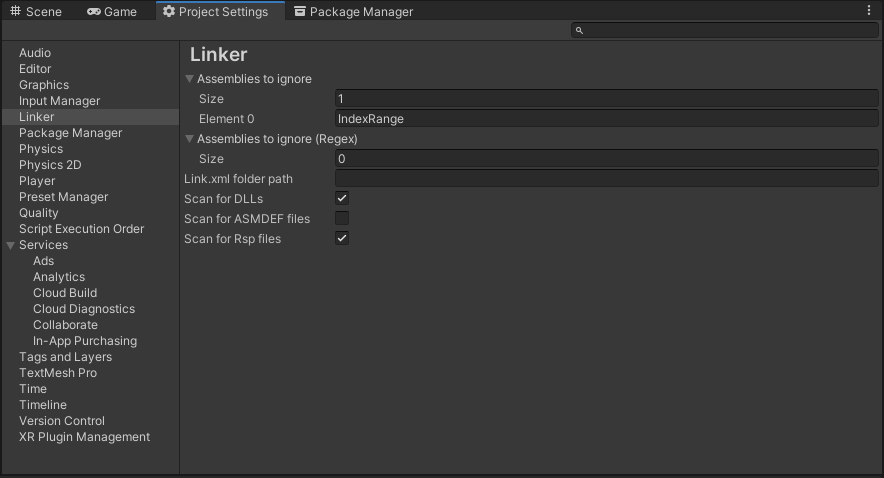Open the Package Manager tab
This screenshot has width=884, height=478.
coord(353,11)
